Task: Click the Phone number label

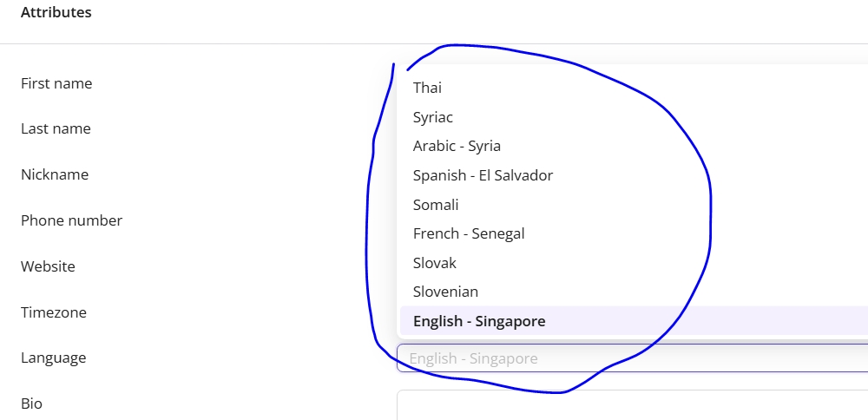Action: tap(71, 220)
